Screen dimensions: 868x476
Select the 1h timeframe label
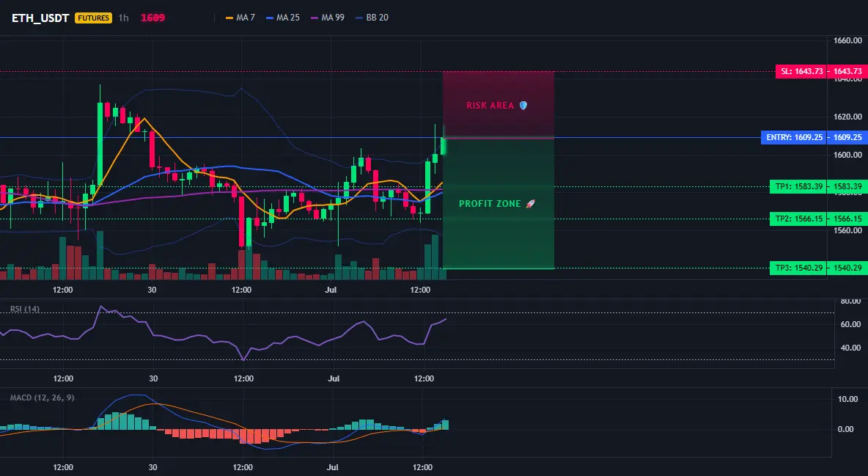pyautogui.click(x=123, y=18)
